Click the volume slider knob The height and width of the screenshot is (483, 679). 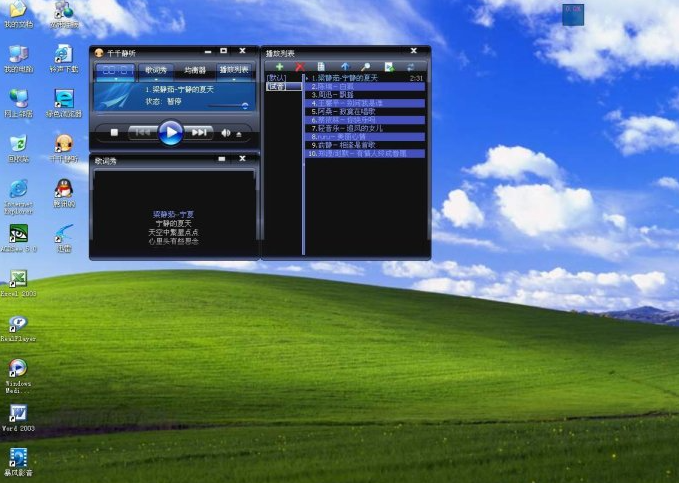pyautogui.click(x=244, y=105)
